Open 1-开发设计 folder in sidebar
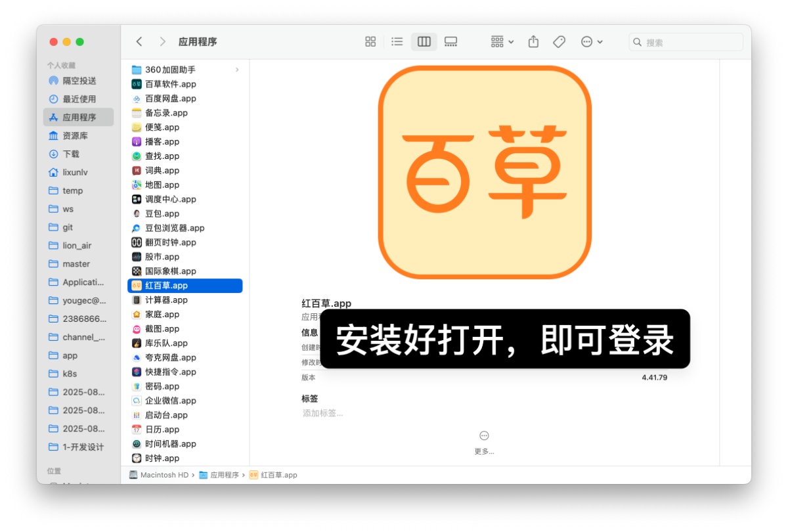This screenshot has height=532, width=788. (79, 447)
